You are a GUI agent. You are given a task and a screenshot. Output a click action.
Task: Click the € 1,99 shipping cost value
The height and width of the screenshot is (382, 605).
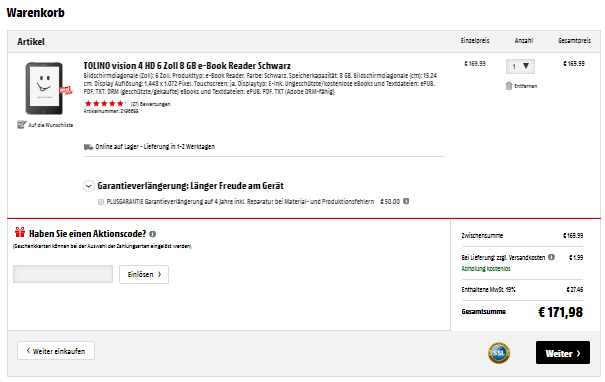pyautogui.click(x=576, y=257)
